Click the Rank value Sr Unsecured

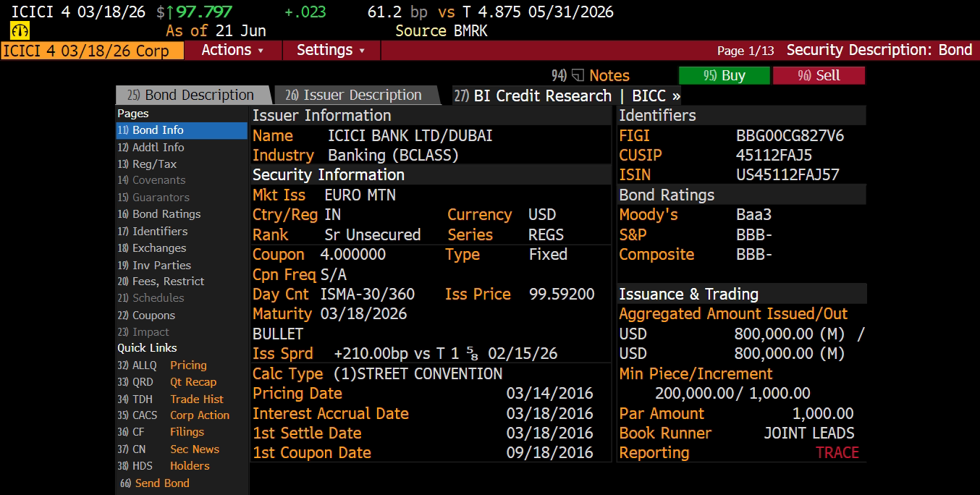[373, 235]
